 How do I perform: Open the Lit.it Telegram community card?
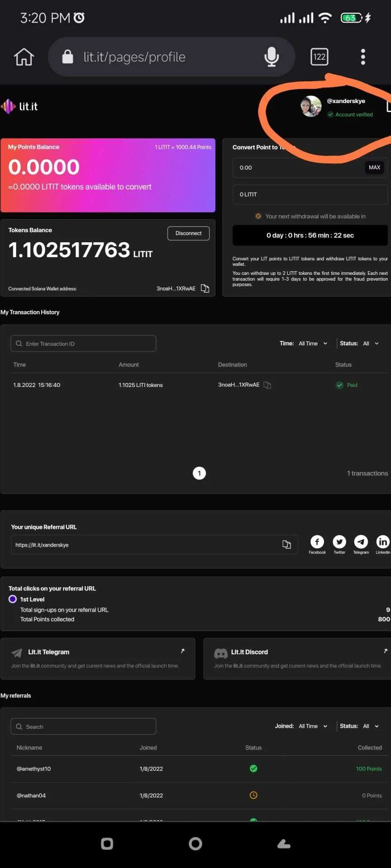[x=98, y=659]
